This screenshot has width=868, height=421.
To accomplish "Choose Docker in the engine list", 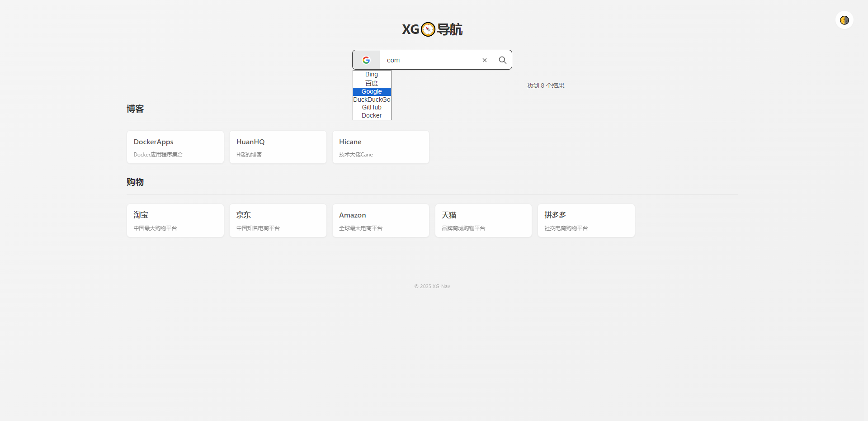I will pyautogui.click(x=372, y=116).
